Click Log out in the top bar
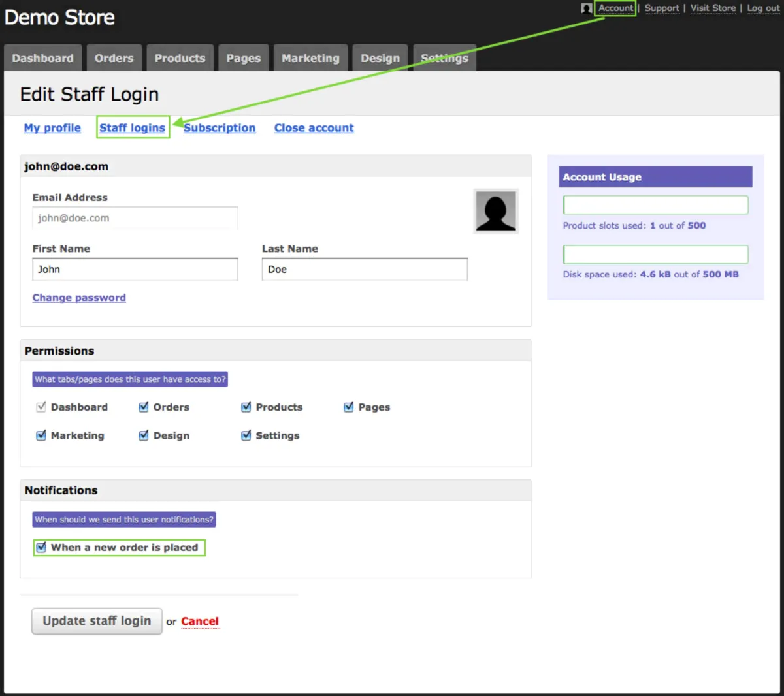The height and width of the screenshot is (696, 784). pyautogui.click(x=763, y=8)
